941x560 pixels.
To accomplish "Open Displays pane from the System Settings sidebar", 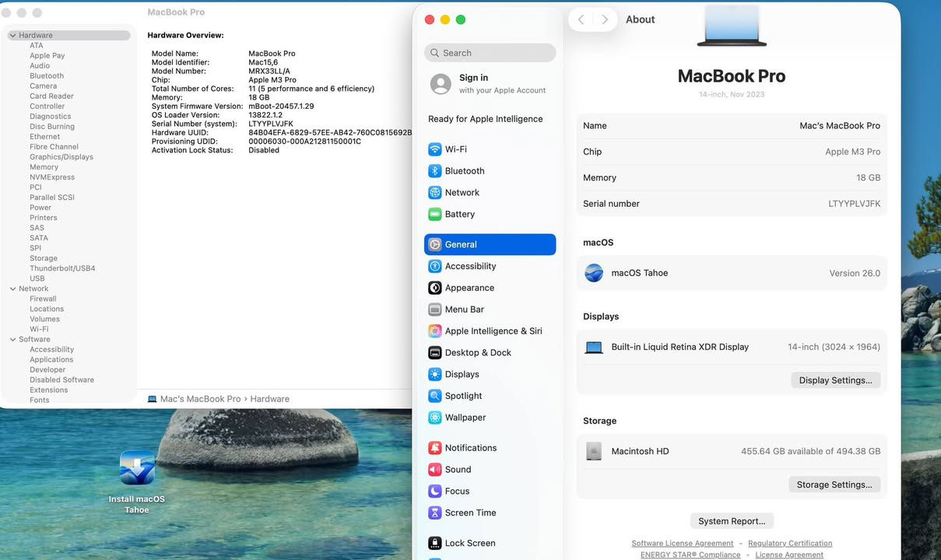I will click(x=490, y=374).
